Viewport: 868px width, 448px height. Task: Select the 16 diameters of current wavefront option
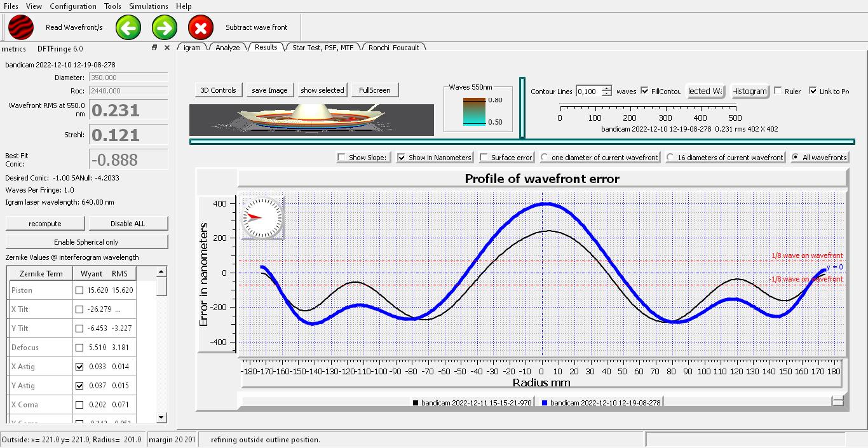coord(670,158)
